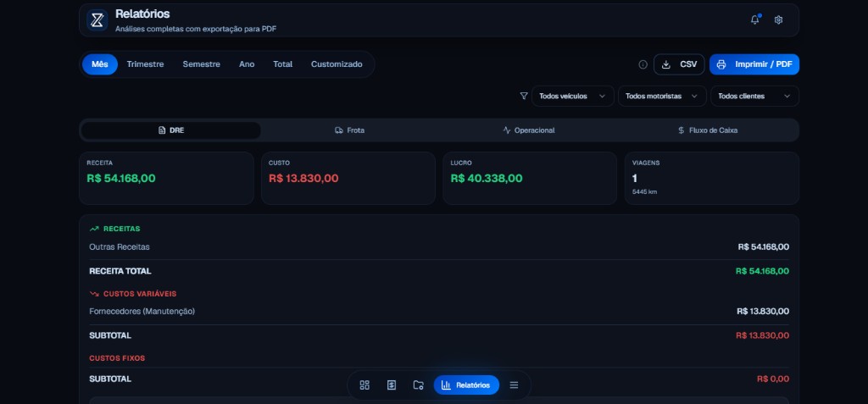Image resolution: width=868 pixels, height=404 pixels.
Task: Click the green R$ 54.168,00 total receita value
Action: click(x=762, y=271)
